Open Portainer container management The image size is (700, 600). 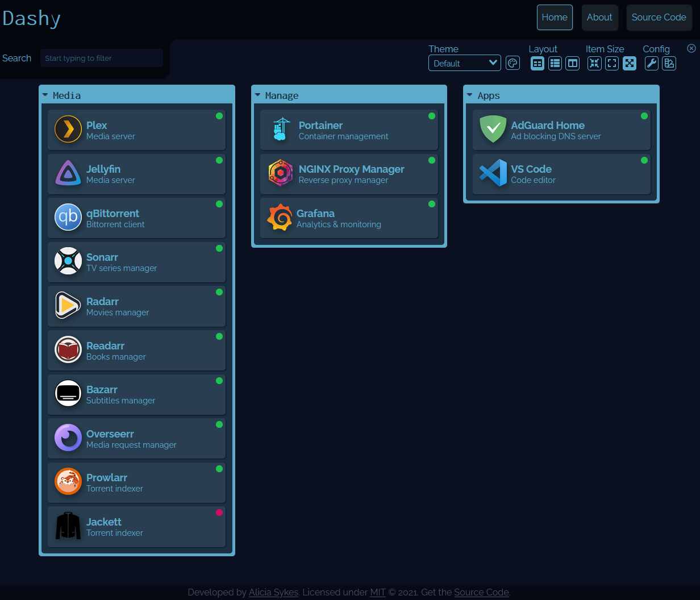click(x=348, y=130)
